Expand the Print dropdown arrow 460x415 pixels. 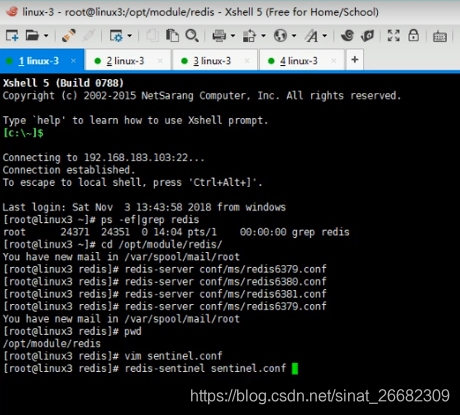click(x=233, y=35)
